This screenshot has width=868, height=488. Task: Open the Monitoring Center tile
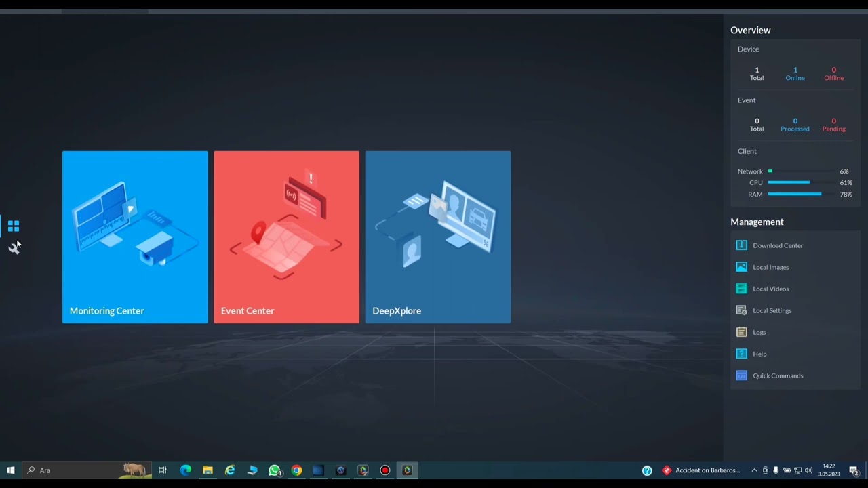tap(135, 237)
